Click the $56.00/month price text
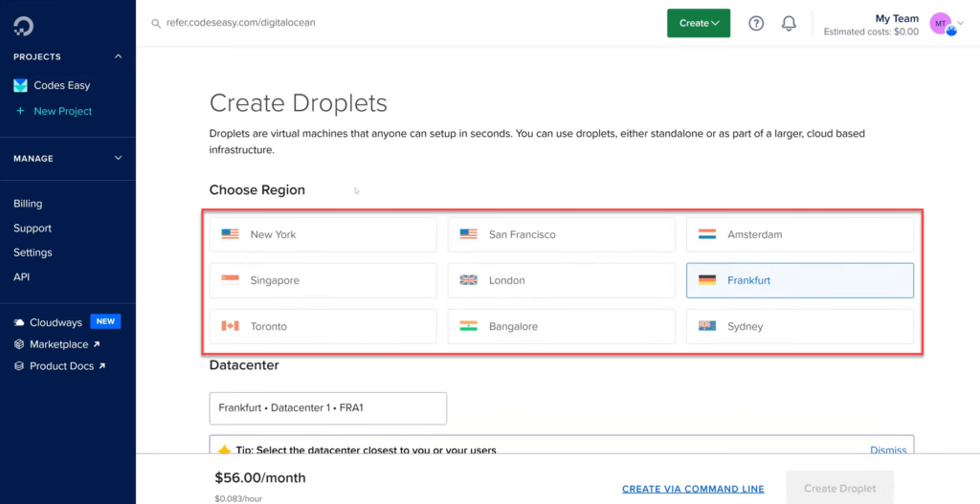Image resolution: width=980 pixels, height=504 pixels. point(260,478)
